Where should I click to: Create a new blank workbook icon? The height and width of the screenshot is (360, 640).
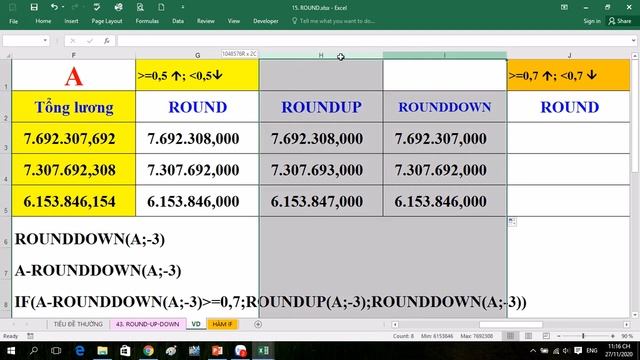pyautogui.click(x=162, y=7)
